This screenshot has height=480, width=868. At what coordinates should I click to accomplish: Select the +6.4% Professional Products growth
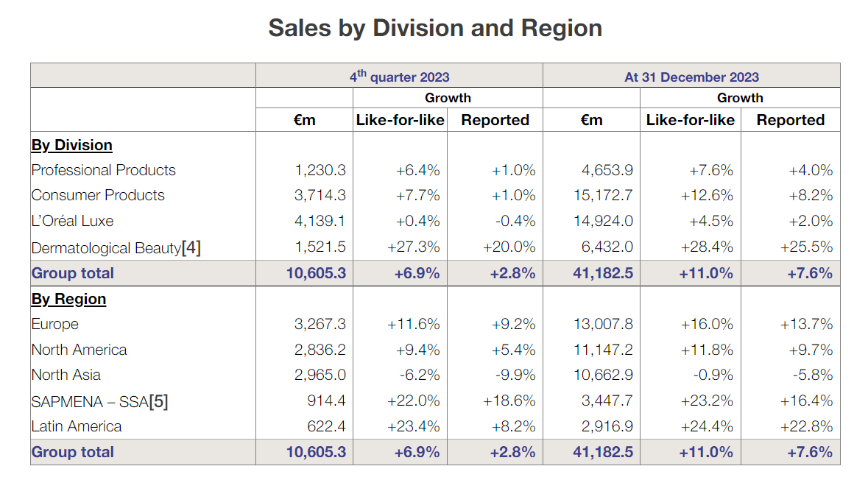click(x=418, y=170)
